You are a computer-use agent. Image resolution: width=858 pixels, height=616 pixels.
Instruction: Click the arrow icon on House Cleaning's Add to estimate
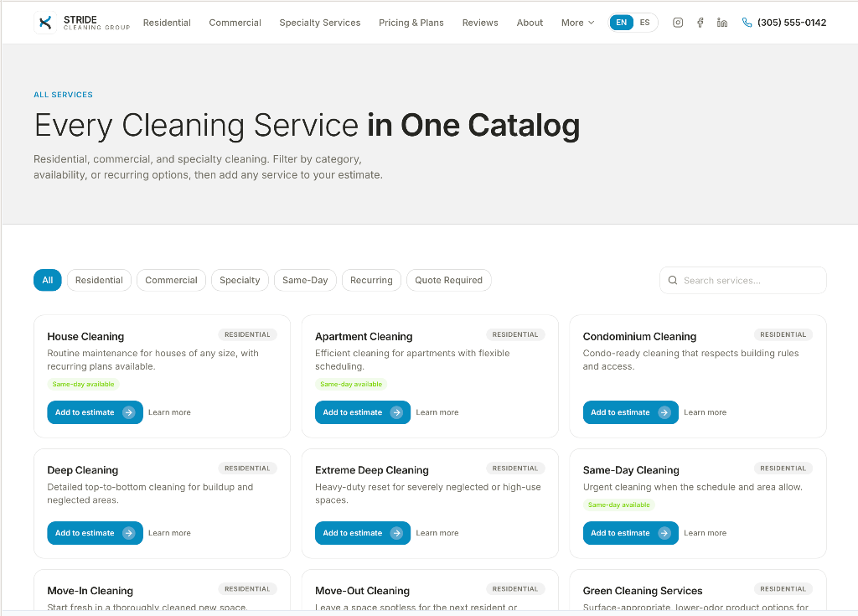128,412
